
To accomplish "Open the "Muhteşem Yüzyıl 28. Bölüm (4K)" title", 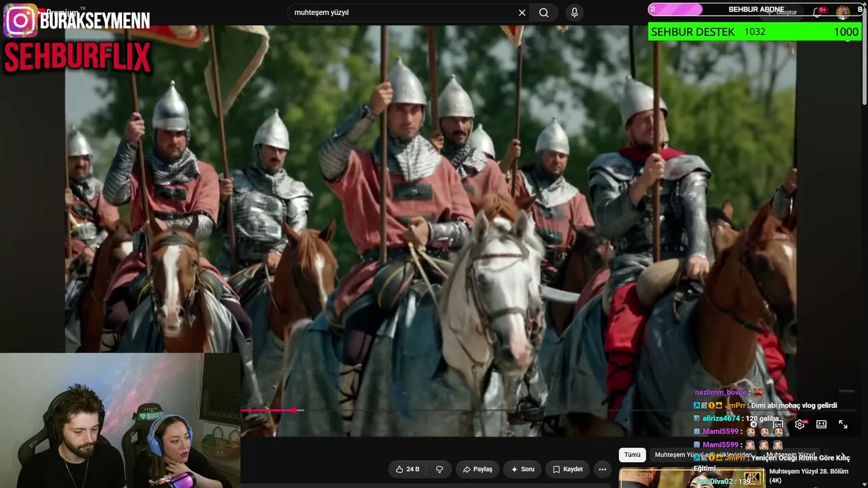I will [809, 476].
